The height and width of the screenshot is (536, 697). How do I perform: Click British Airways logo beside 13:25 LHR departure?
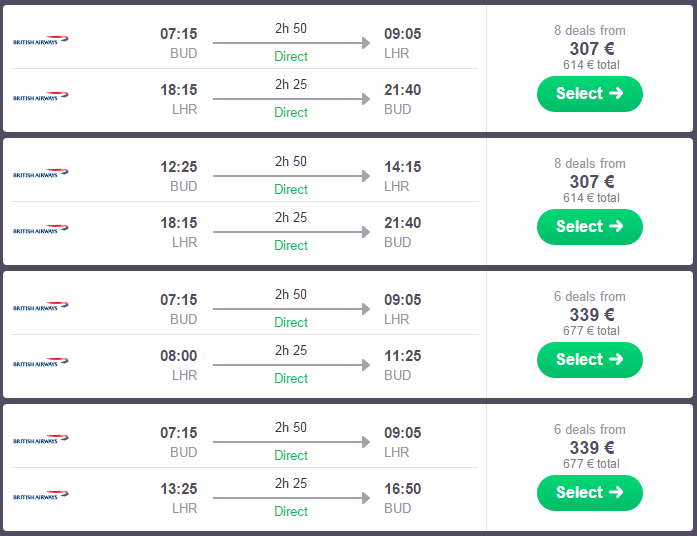(41, 496)
